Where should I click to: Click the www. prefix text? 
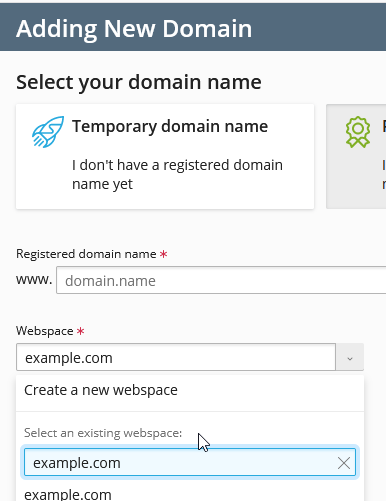[x=34, y=280]
